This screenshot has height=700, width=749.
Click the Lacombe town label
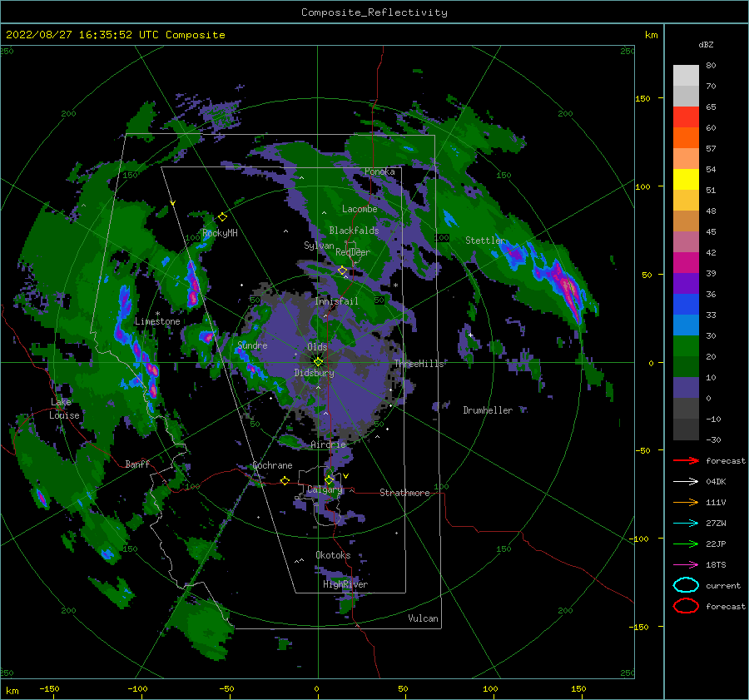click(360, 209)
